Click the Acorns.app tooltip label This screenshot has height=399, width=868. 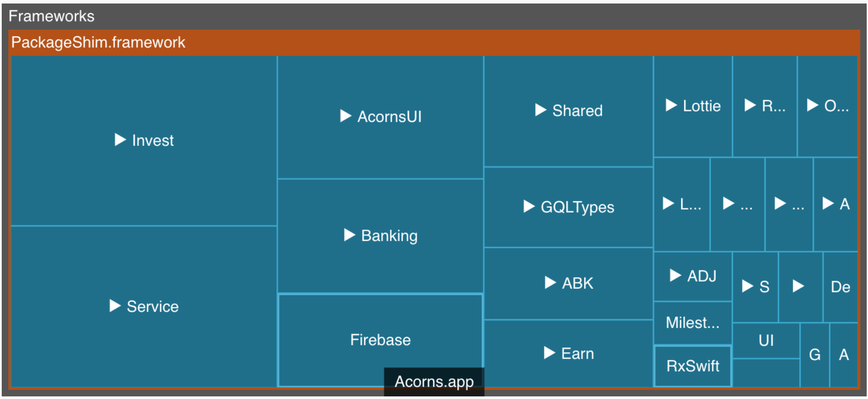click(x=434, y=381)
